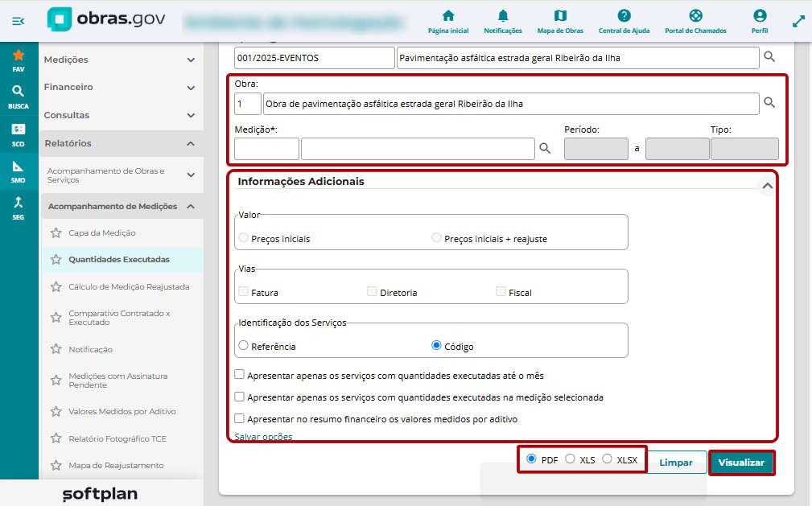Favorite Quantidades Executadas star
This screenshot has width=812, height=506.
coord(56,260)
